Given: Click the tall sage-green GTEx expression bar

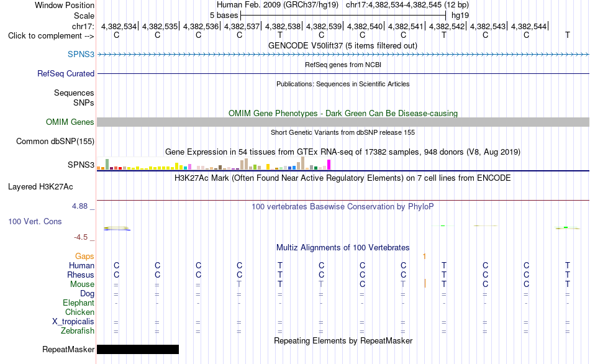Looking at the screenshot, I should click(x=107, y=164).
